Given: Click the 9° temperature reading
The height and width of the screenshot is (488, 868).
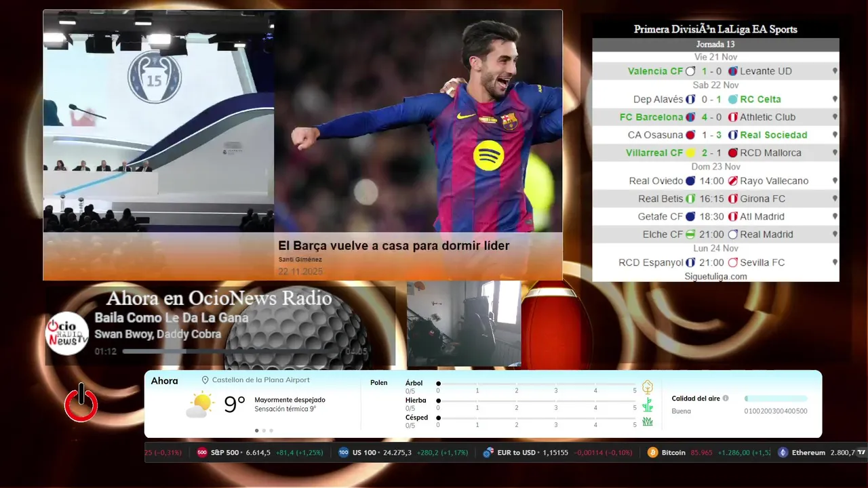Looking at the screenshot, I should pyautogui.click(x=235, y=405).
